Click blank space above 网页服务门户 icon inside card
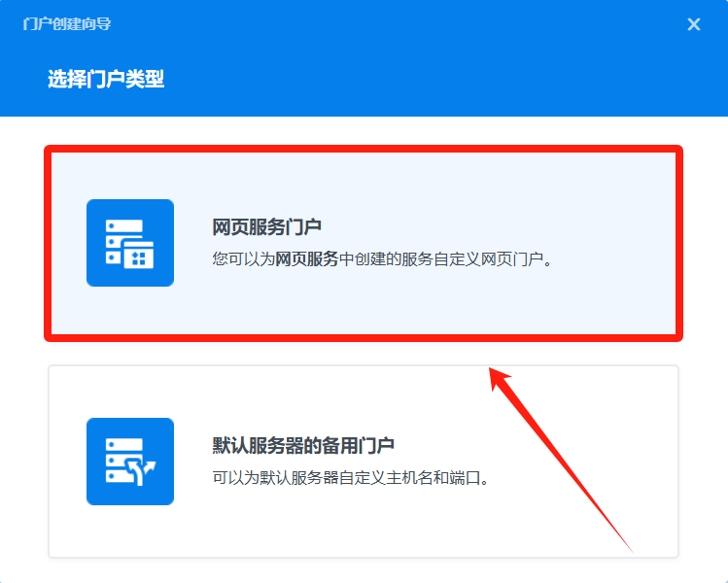Screen dimensions: 728x583 point(130,177)
